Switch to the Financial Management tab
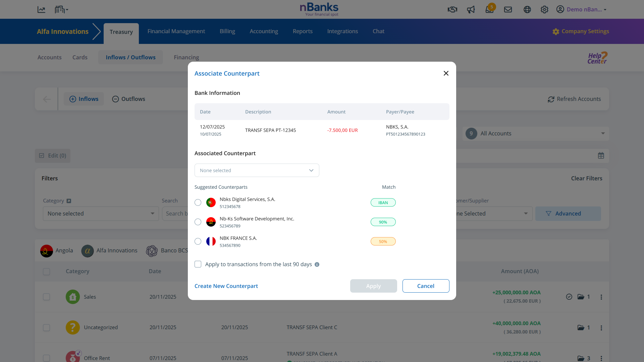This screenshot has width=644, height=362. pos(176,31)
